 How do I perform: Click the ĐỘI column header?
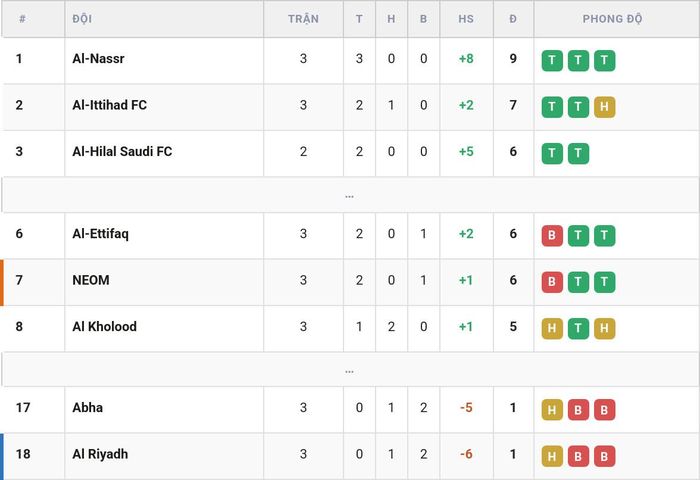82,19
